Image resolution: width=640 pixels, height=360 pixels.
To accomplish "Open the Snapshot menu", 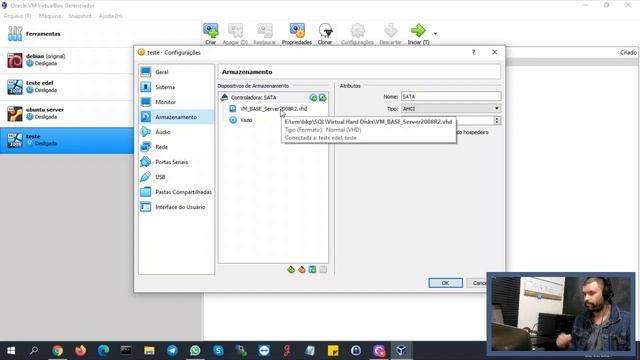I will click(80, 16).
